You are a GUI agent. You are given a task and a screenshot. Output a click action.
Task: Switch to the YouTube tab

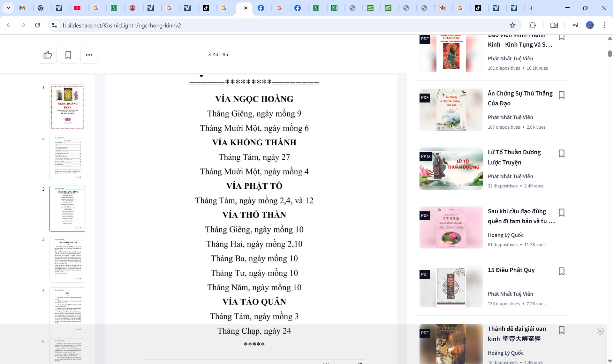[77, 8]
